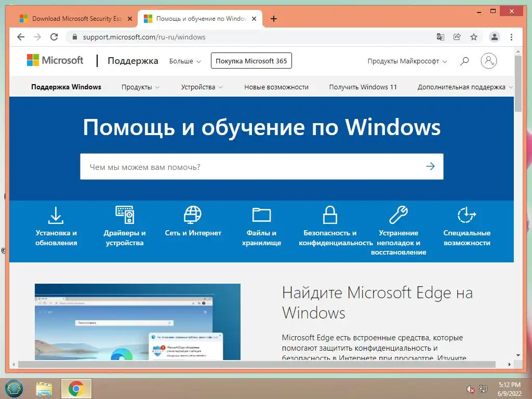Viewport: 532px width, 399px height.
Task: Expand Продукты Майкрософт dropdown
Action: [x=407, y=61]
